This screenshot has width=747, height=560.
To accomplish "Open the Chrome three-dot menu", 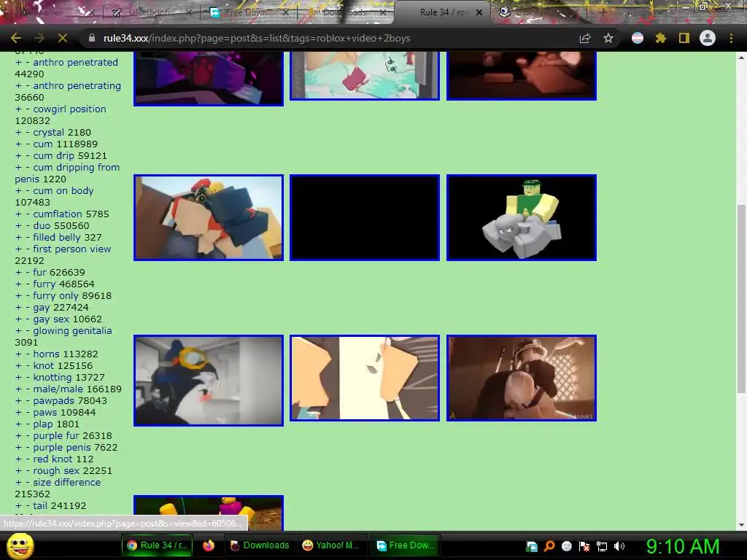I will [x=731, y=38].
